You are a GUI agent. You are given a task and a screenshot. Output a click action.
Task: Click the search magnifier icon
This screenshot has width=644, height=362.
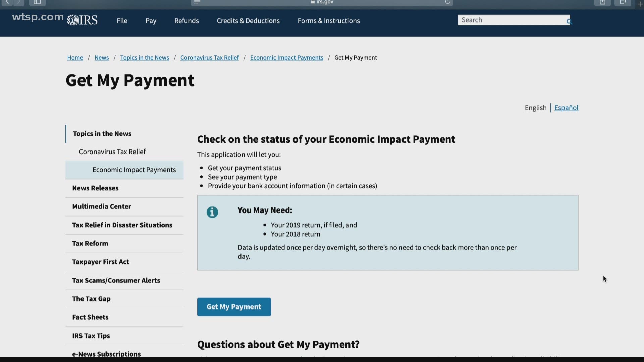(x=569, y=22)
